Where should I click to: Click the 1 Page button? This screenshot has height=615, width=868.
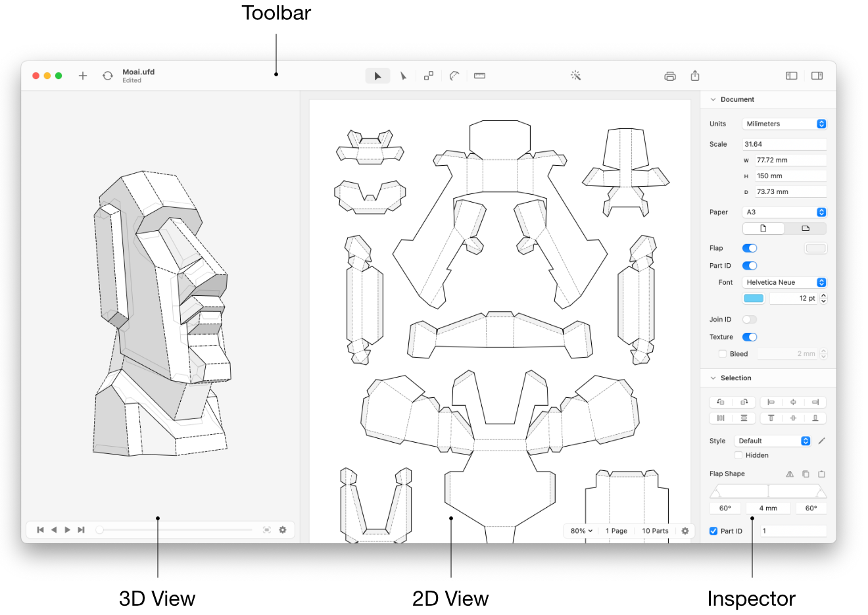(x=616, y=531)
